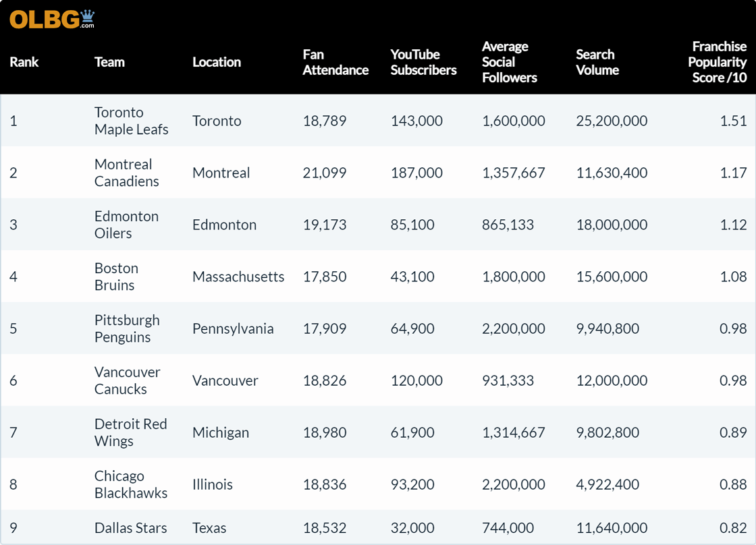
Task: Click search volume value 9,940,800
Action: click(x=607, y=328)
